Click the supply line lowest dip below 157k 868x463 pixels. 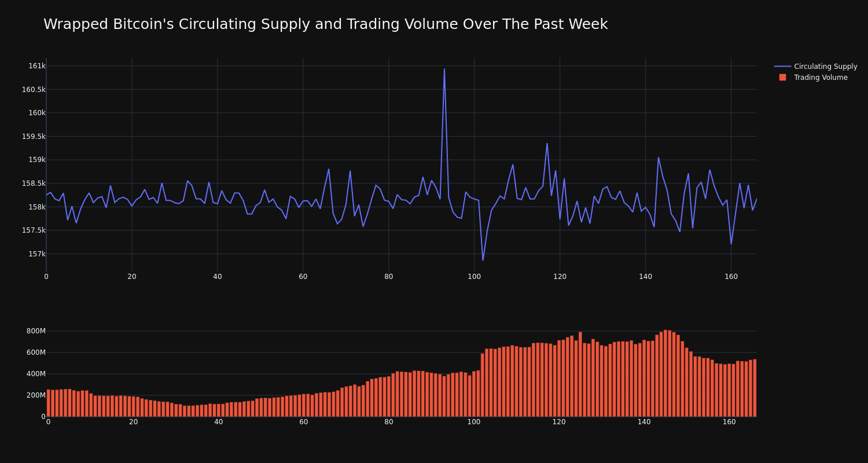click(x=483, y=260)
